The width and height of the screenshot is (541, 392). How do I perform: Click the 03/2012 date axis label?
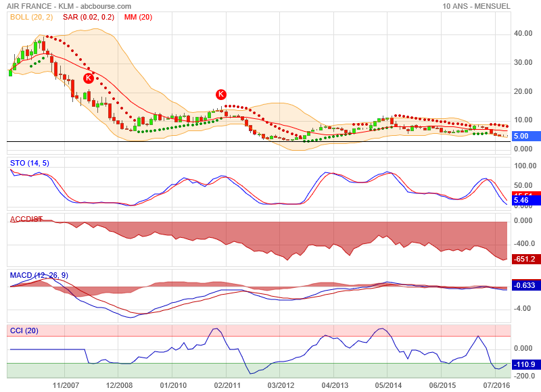pyautogui.click(x=281, y=385)
